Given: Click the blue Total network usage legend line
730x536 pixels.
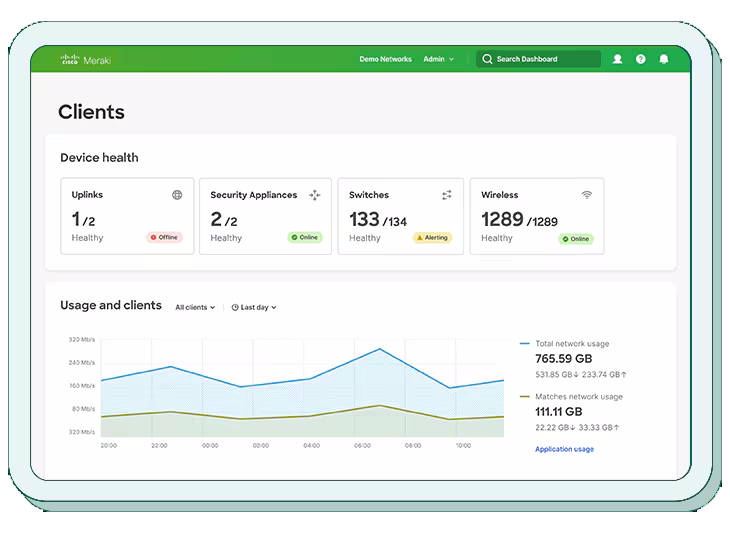Looking at the screenshot, I should [525, 343].
